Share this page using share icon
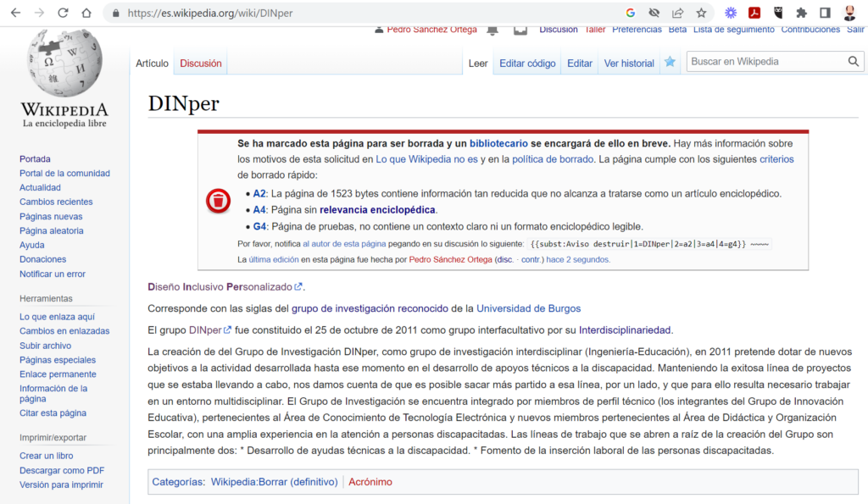868x504 pixels. click(677, 13)
